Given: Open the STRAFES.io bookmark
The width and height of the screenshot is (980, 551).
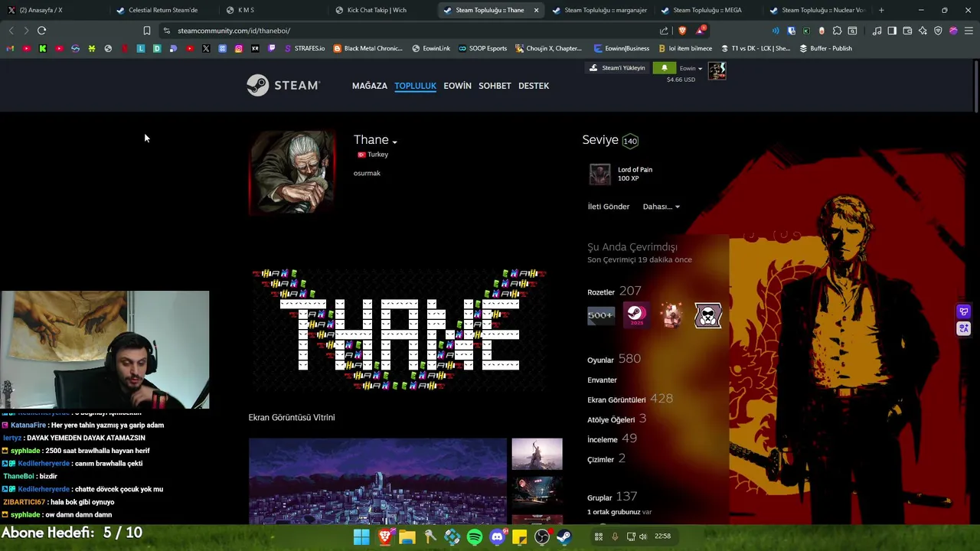Looking at the screenshot, I should click(304, 48).
